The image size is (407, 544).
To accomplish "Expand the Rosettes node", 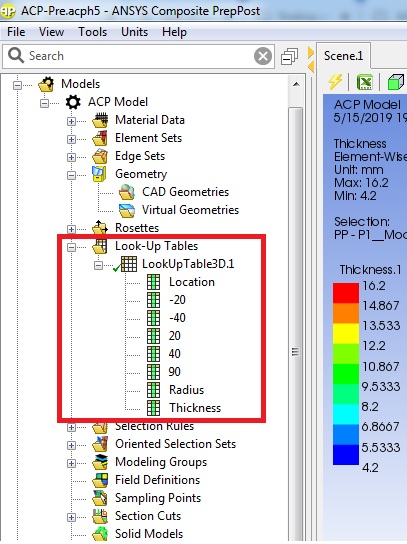I will 71,229.
